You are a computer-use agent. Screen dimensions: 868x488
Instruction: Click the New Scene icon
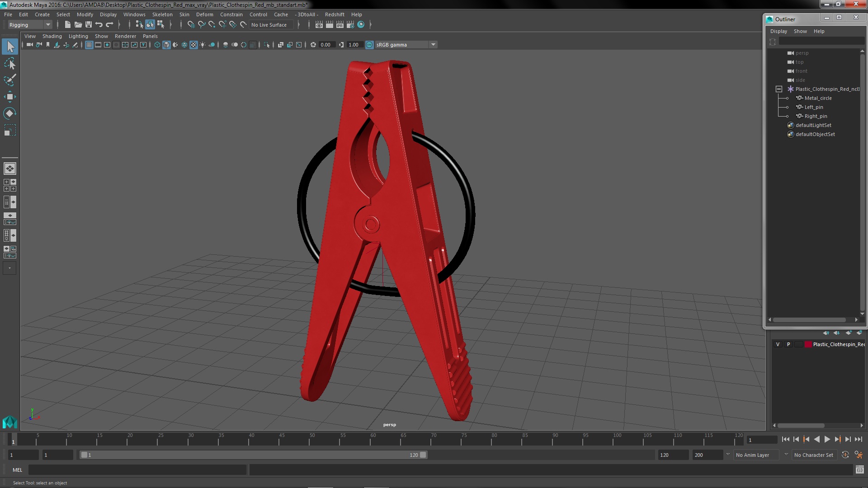[x=68, y=25]
